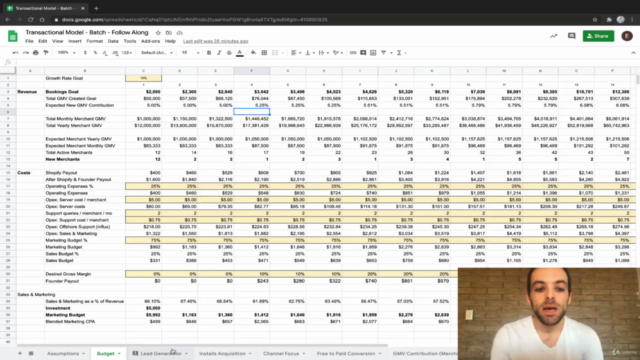The height and width of the screenshot is (360, 640).
Task: Open the Budget tab dropdown arrow
Action: pos(119,353)
